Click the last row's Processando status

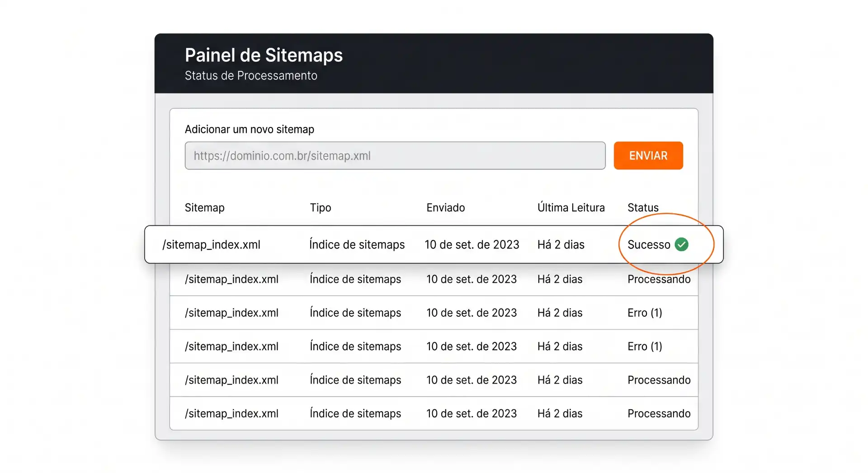coord(659,413)
